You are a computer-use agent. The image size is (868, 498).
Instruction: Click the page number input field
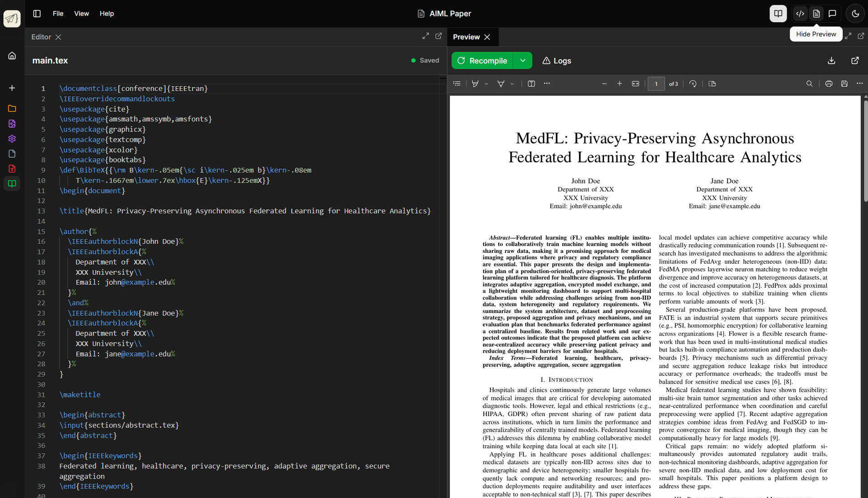pos(656,84)
